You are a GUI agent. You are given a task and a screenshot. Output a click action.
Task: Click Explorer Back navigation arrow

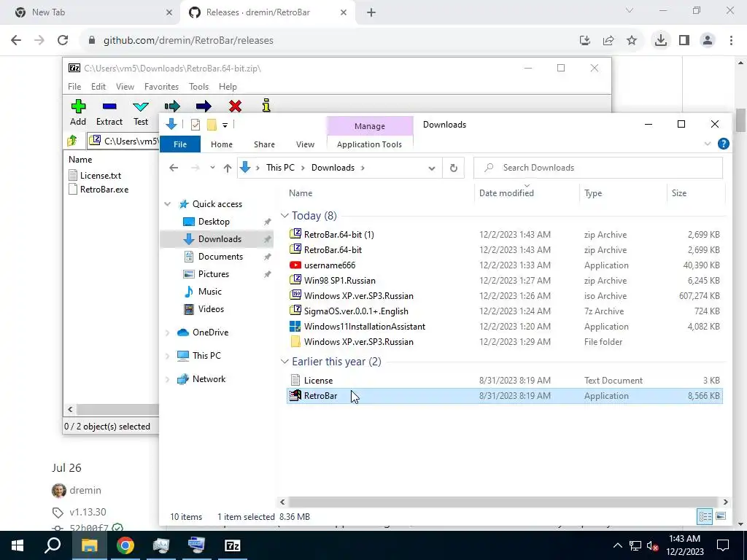coord(174,168)
